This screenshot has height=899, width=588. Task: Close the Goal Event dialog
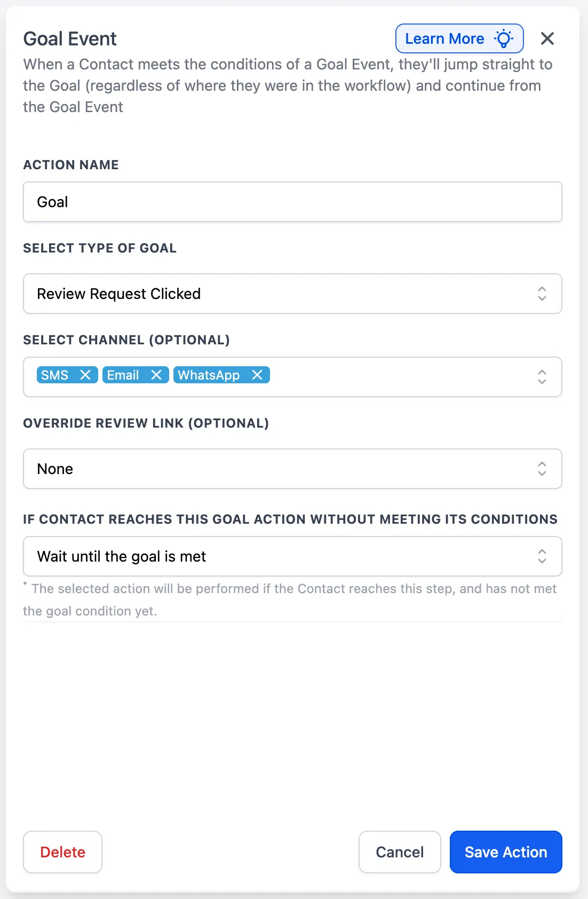(x=547, y=38)
